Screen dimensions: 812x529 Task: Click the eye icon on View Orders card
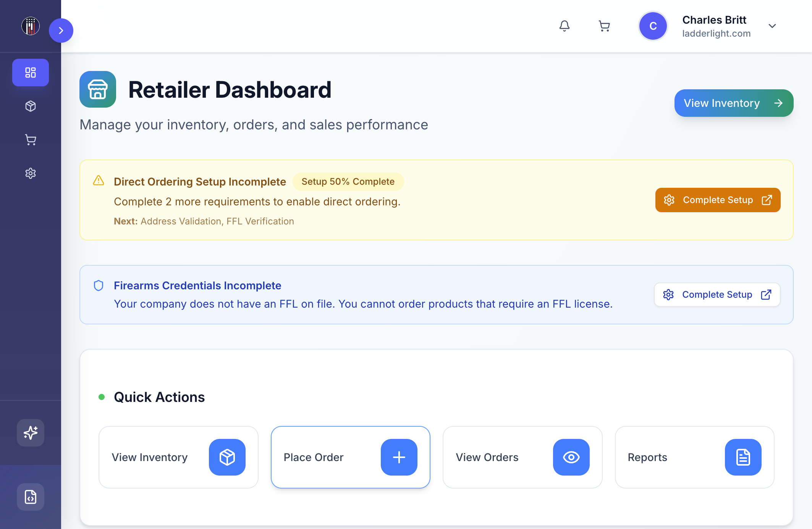(571, 457)
